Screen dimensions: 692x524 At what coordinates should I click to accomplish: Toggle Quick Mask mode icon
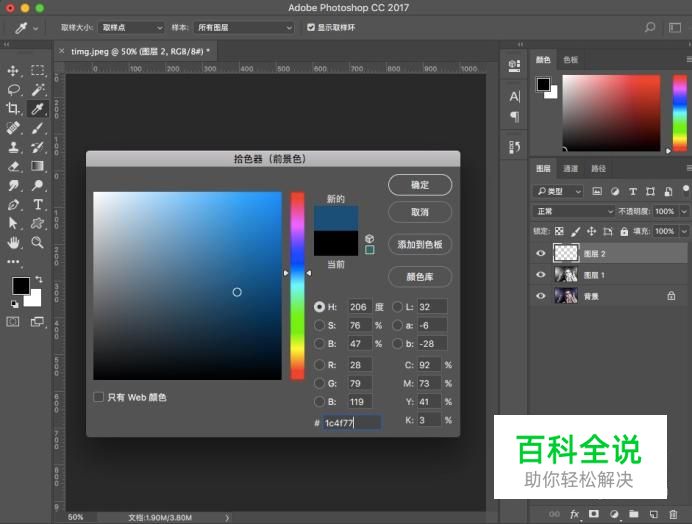(13, 322)
